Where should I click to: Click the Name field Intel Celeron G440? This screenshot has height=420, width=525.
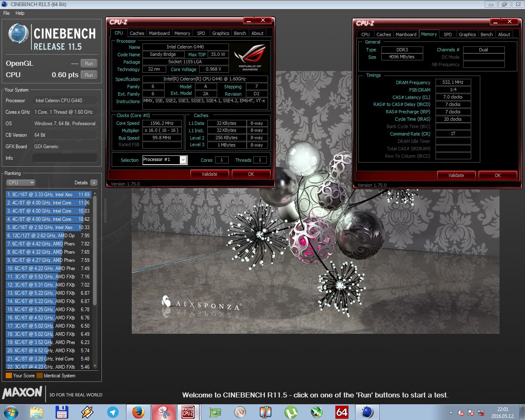[185, 47]
